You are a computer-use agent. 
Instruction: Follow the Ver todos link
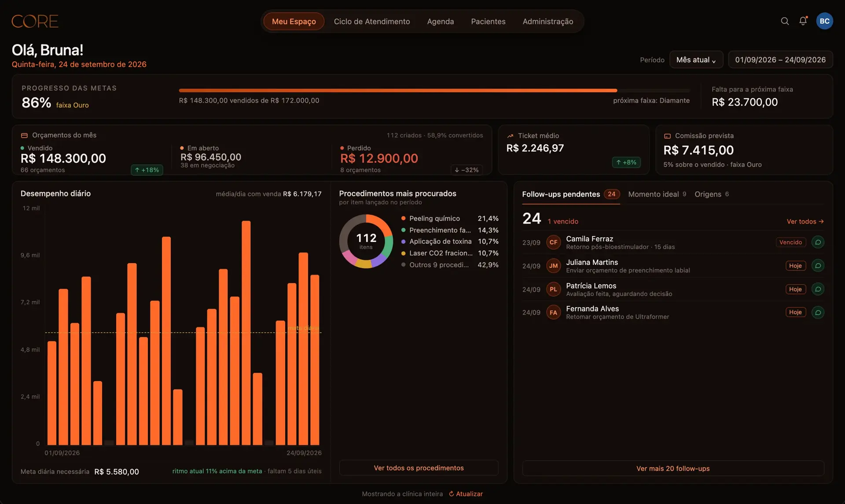tap(805, 221)
